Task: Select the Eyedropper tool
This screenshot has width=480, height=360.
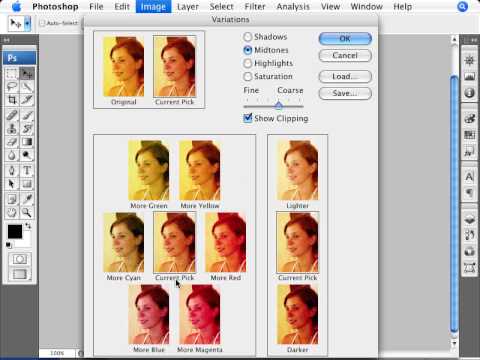Action: pos(27,199)
